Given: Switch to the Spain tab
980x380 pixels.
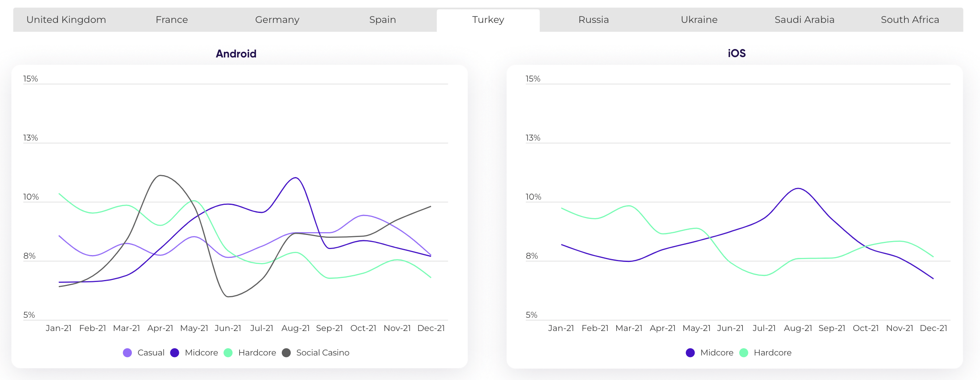Looking at the screenshot, I should coord(382,20).
